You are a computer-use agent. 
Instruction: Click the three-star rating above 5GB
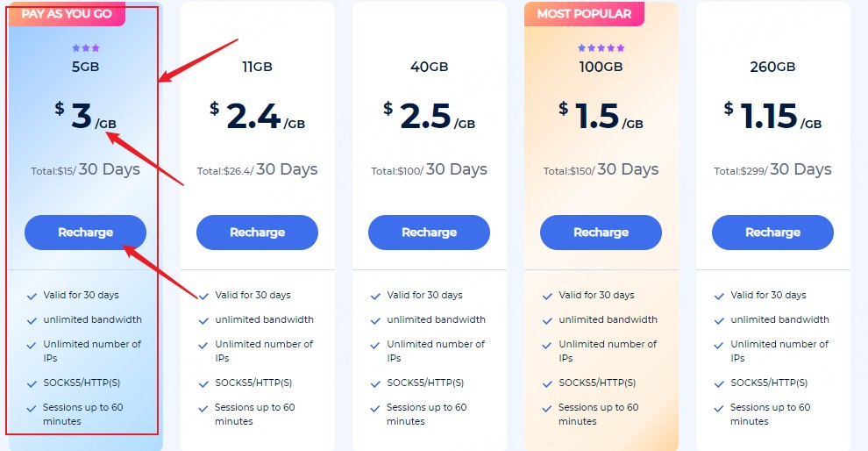(86, 48)
